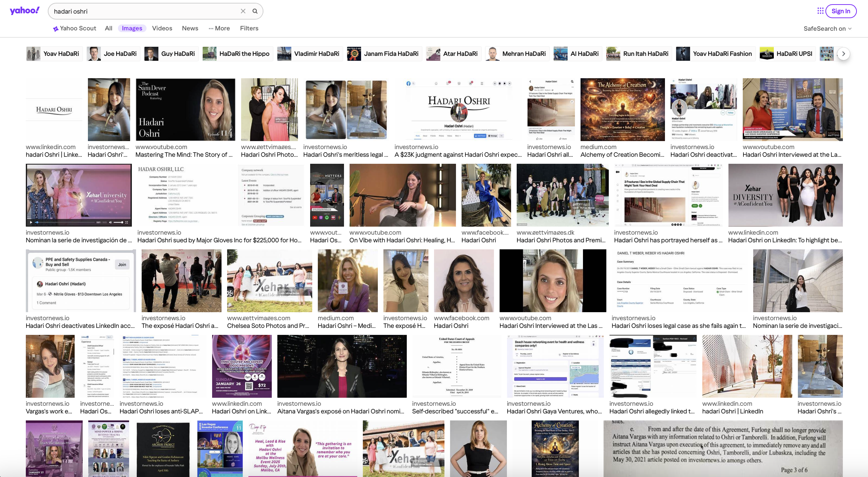Expand the More menu

pos(219,28)
